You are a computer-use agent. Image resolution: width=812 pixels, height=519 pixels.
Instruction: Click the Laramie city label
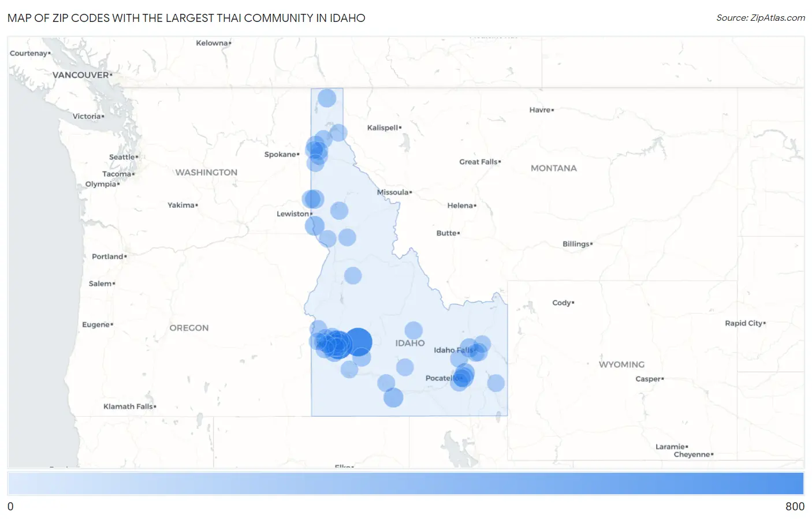670,446
